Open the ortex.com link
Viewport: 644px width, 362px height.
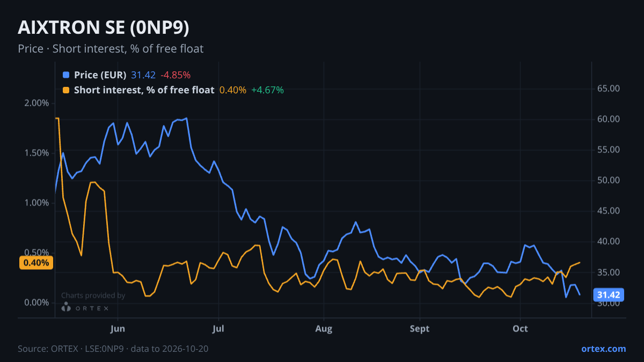pyautogui.click(x=603, y=349)
